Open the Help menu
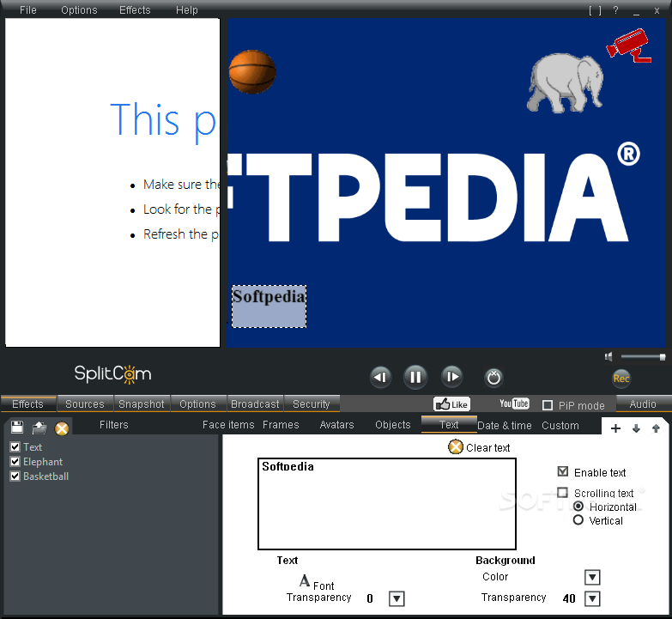 pyautogui.click(x=187, y=10)
